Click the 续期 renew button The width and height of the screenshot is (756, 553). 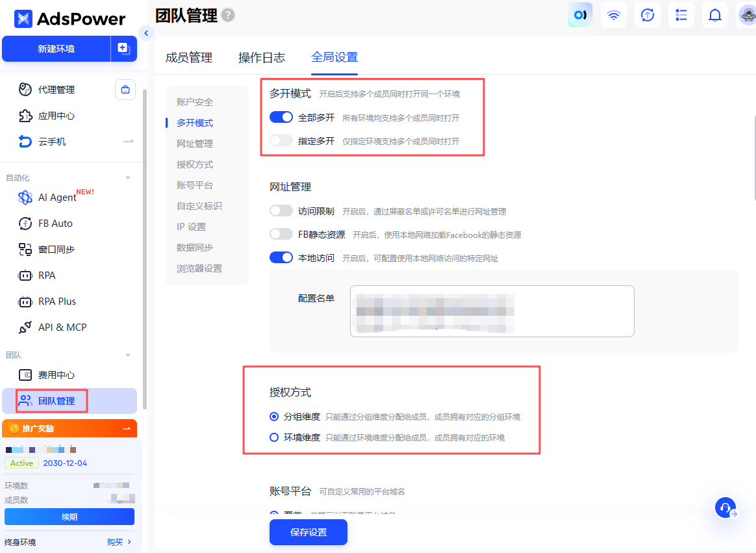[x=69, y=517]
